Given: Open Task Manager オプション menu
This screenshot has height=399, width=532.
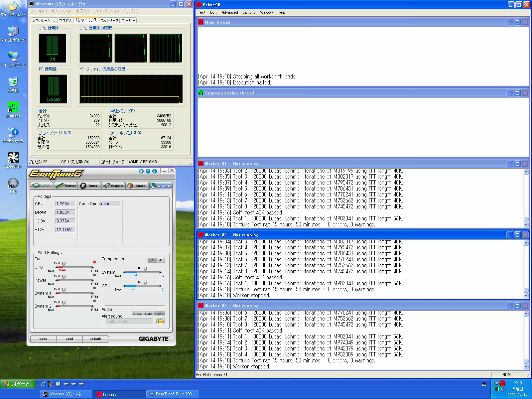Looking at the screenshot, I should click(x=61, y=11).
